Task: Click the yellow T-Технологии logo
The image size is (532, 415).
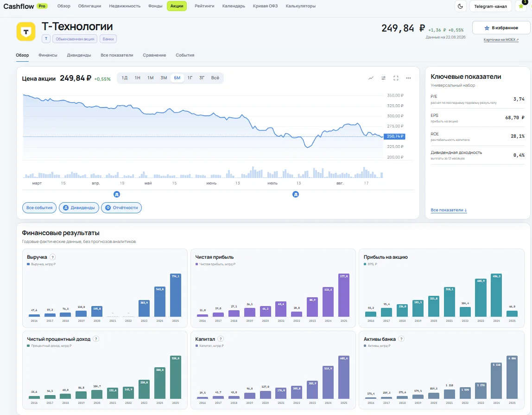Action: 26,32
